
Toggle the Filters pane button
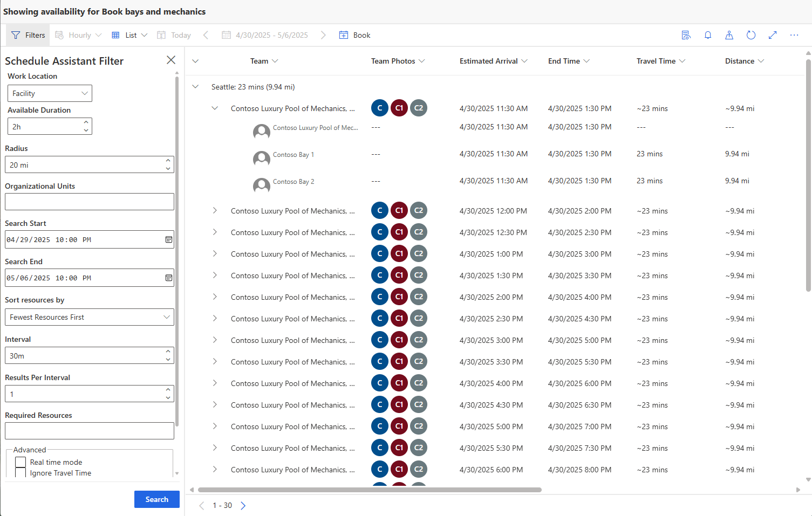28,35
